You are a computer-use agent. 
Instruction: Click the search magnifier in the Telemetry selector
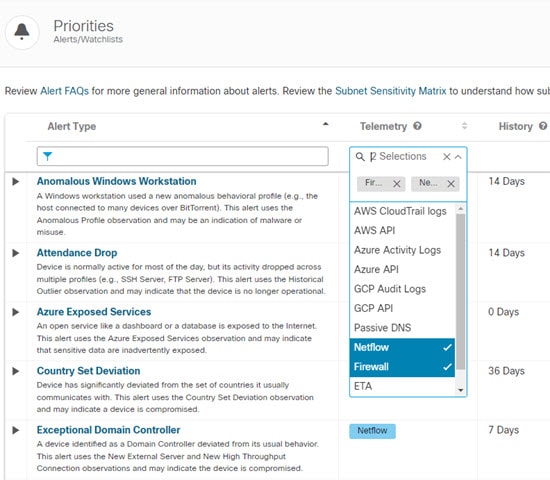(x=360, y=156)
